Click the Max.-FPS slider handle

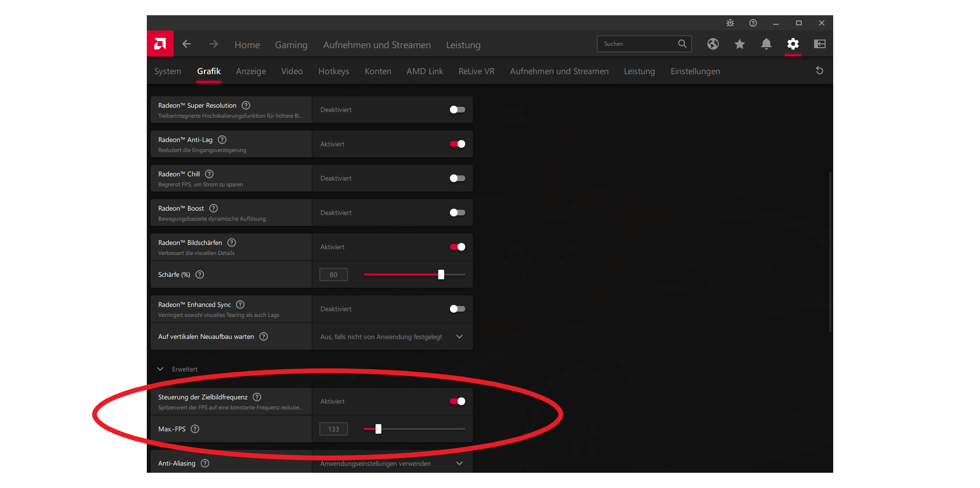coord(378,429)
